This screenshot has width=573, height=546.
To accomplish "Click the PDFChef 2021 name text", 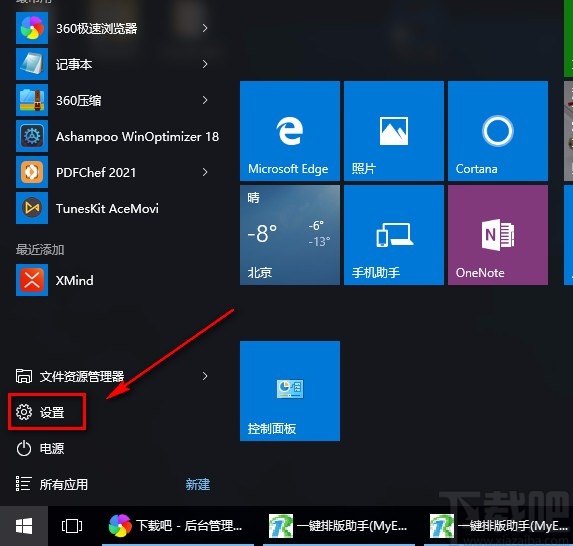I will pyautogui.click(x=96, y=172).
